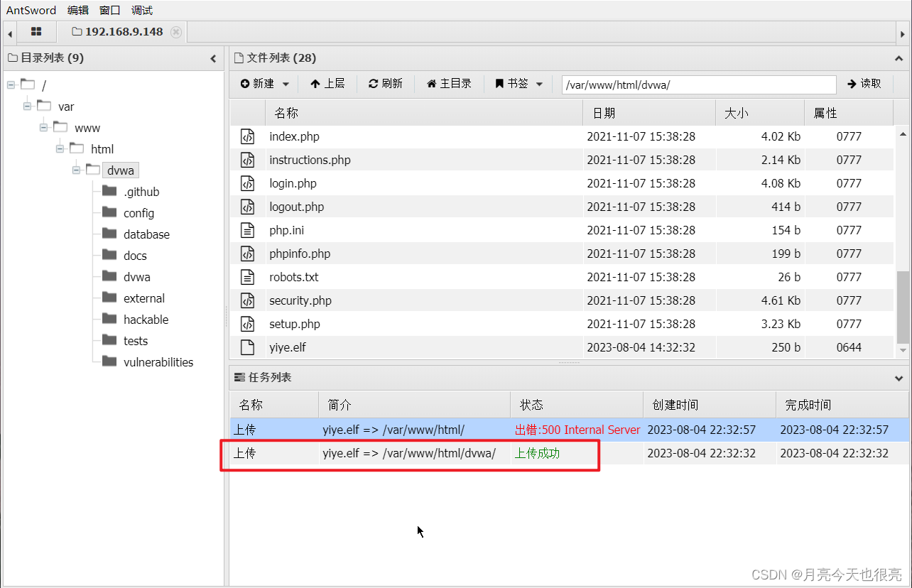Collapse the var tree node

coord(28,107)
